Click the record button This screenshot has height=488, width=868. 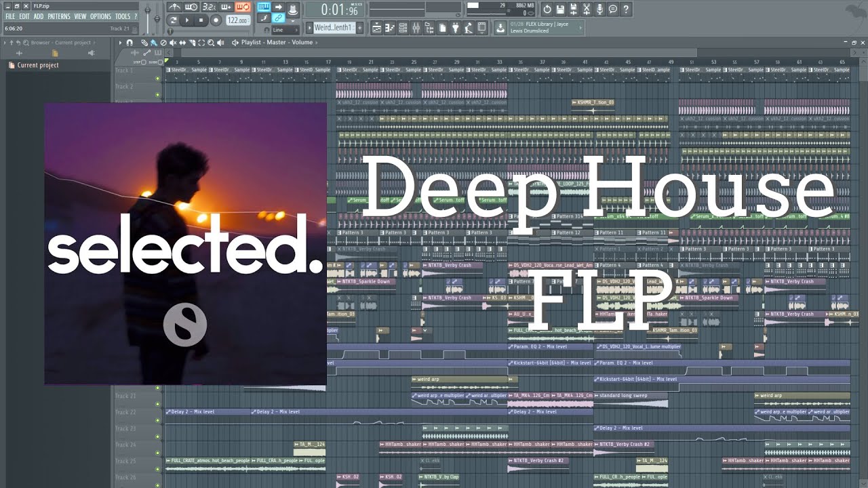tap(216, 20)
